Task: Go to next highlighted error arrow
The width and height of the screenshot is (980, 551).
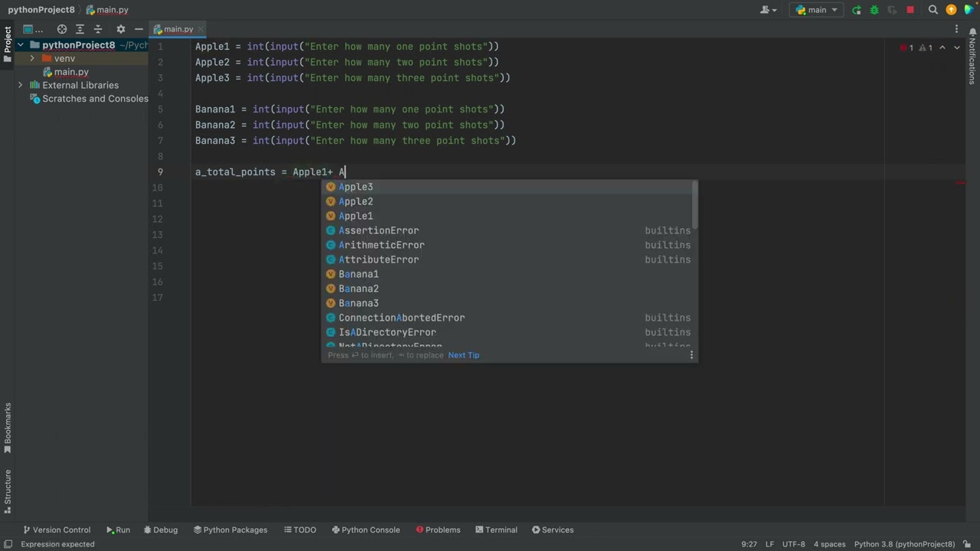Action: click(956, 47)
